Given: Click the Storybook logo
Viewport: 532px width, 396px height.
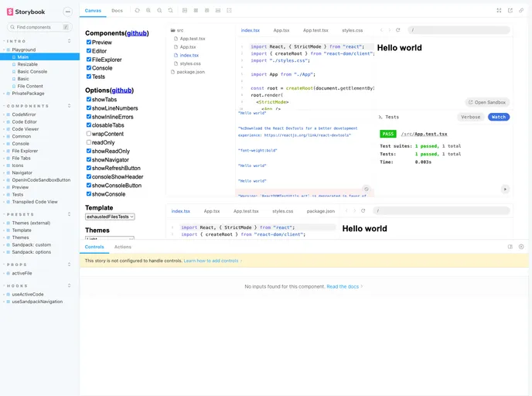Looking at the screenshot, I should [x=26, y=12].
